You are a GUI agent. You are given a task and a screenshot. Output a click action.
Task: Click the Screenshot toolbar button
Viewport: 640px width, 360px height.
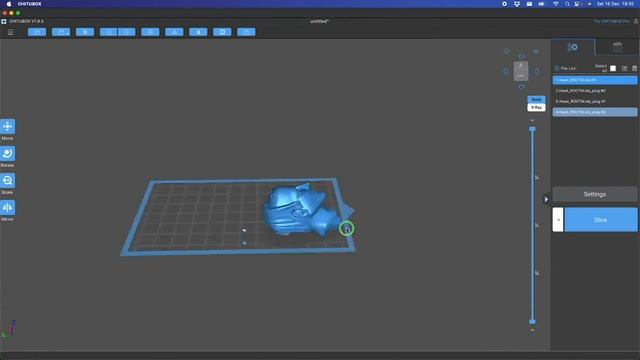coord(85,32)
